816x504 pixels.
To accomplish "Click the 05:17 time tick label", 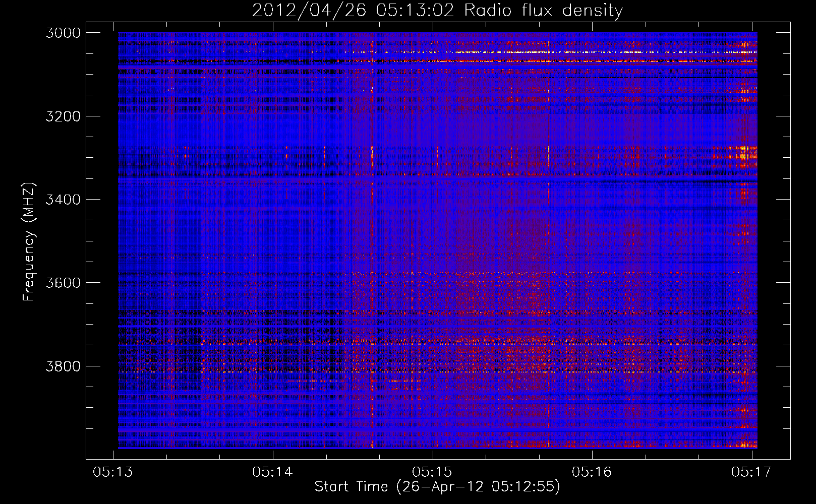I will click(x=751, y=472).
